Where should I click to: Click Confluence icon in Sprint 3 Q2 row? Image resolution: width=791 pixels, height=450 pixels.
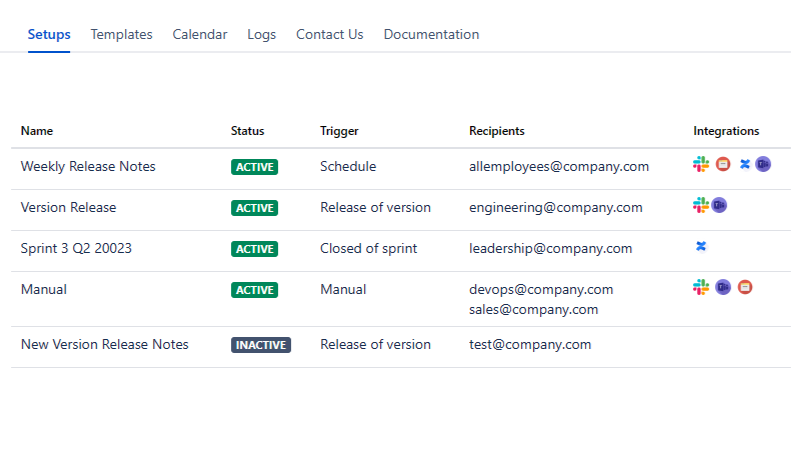point(701,246)
